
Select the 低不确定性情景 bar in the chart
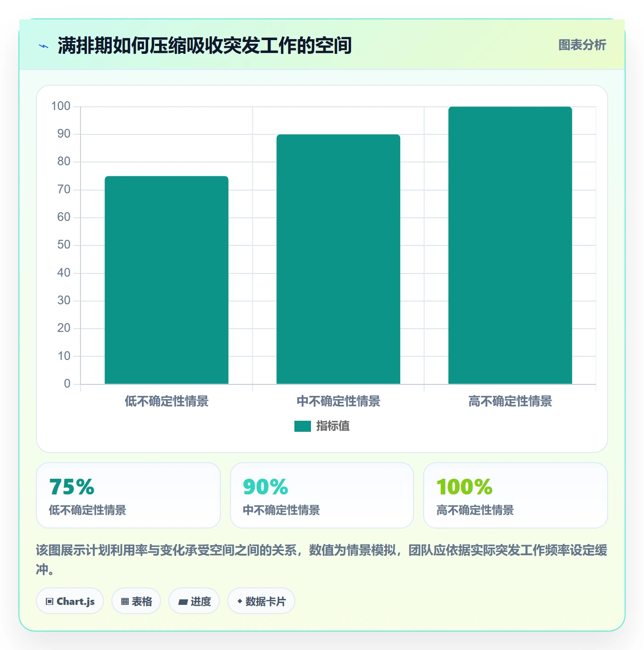click(167, 280)
